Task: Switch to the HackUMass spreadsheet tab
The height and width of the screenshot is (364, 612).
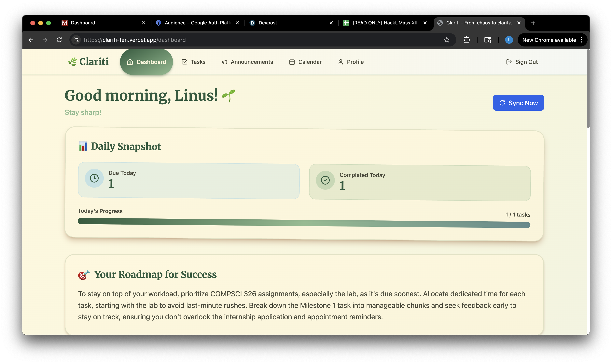Action: pyautogui.click(x=385, y=23)
